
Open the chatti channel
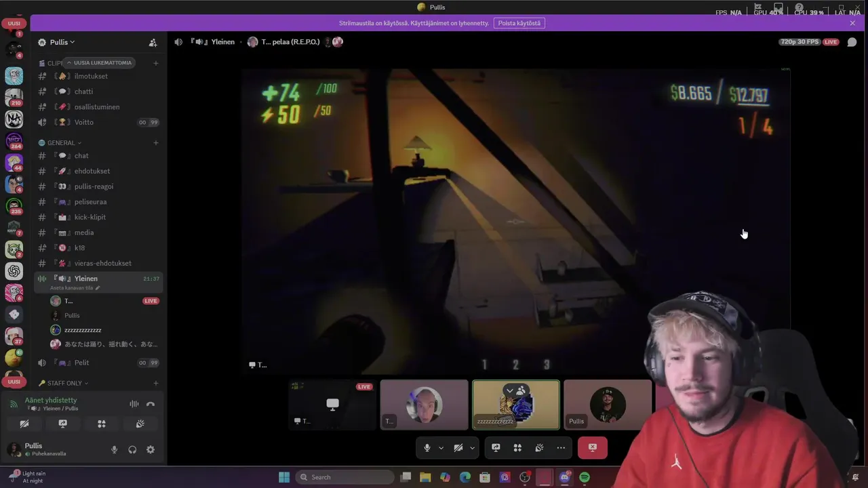(x=99, y=91)
